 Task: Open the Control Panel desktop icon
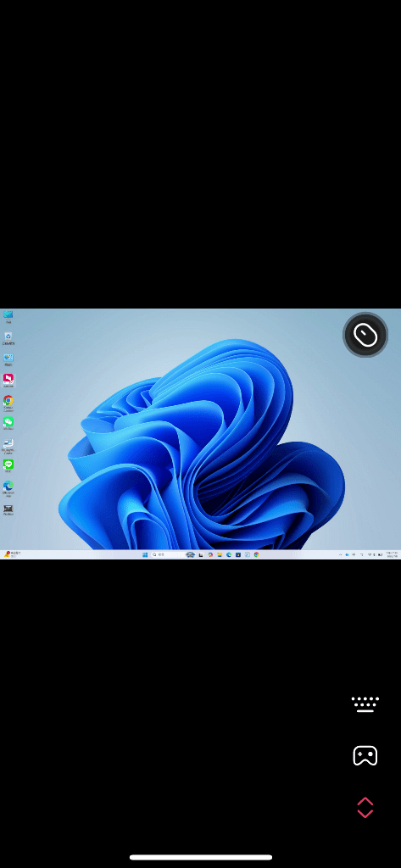[8, 359]
